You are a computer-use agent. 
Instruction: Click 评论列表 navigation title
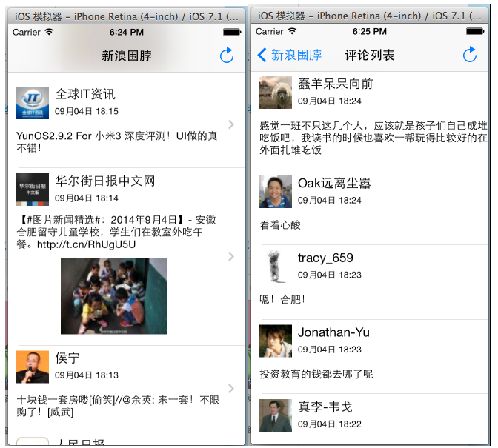point(370,56)
